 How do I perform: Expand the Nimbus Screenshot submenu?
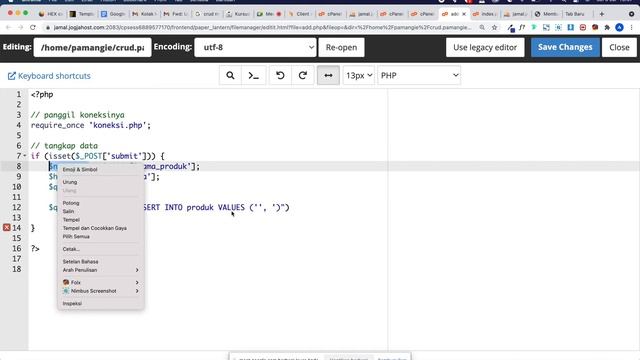[100, 291]
